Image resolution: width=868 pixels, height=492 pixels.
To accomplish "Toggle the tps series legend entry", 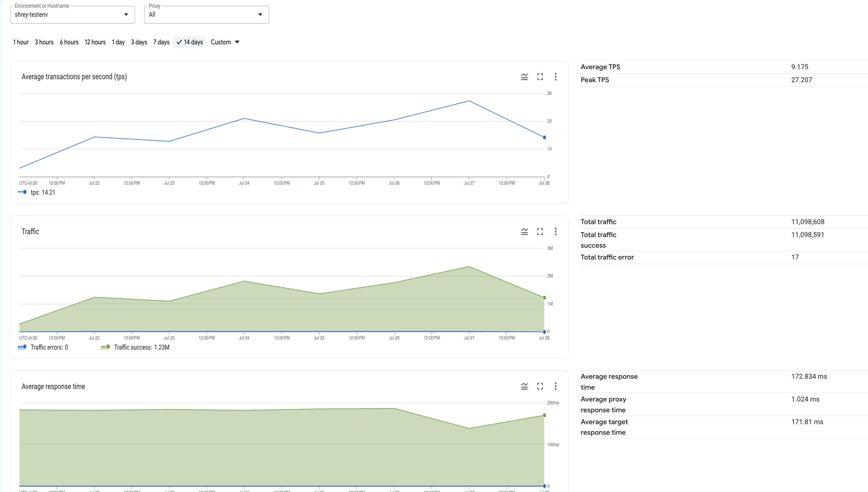I will (x=36, y=192).
